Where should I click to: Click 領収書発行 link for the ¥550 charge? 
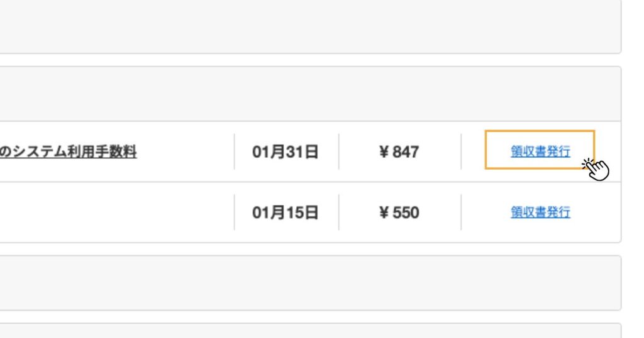coord(540,212)
